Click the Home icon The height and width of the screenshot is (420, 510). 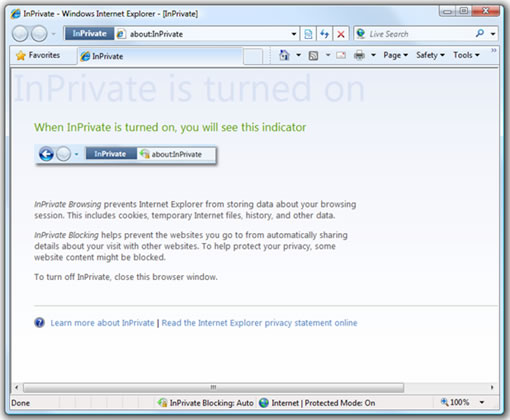coord(284,55)
